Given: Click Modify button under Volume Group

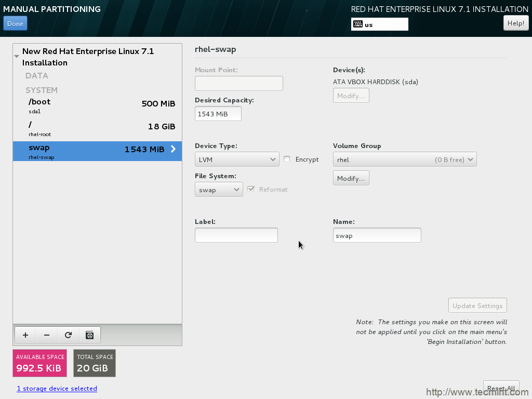Looking at the screenshot, I should (x=351, y=179).
